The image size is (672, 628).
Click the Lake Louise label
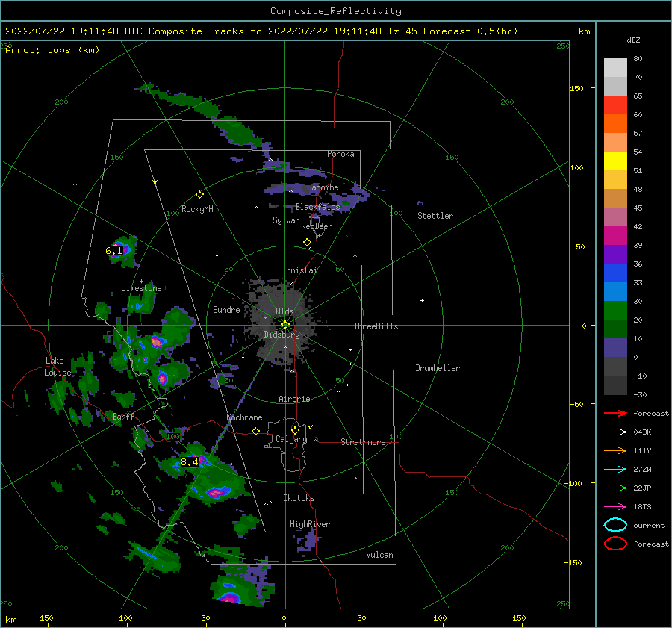point(57,367)
